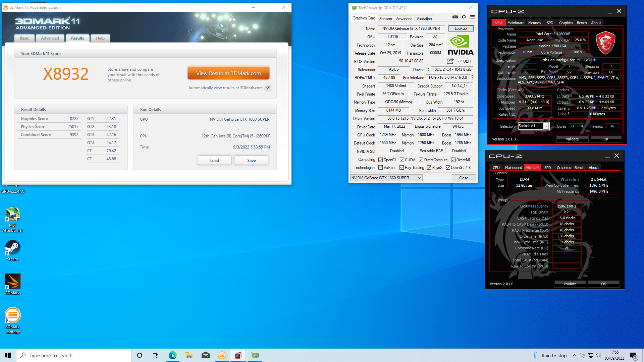
Task: Click Lookup button in GPU-Z
Action: [461, 28]
